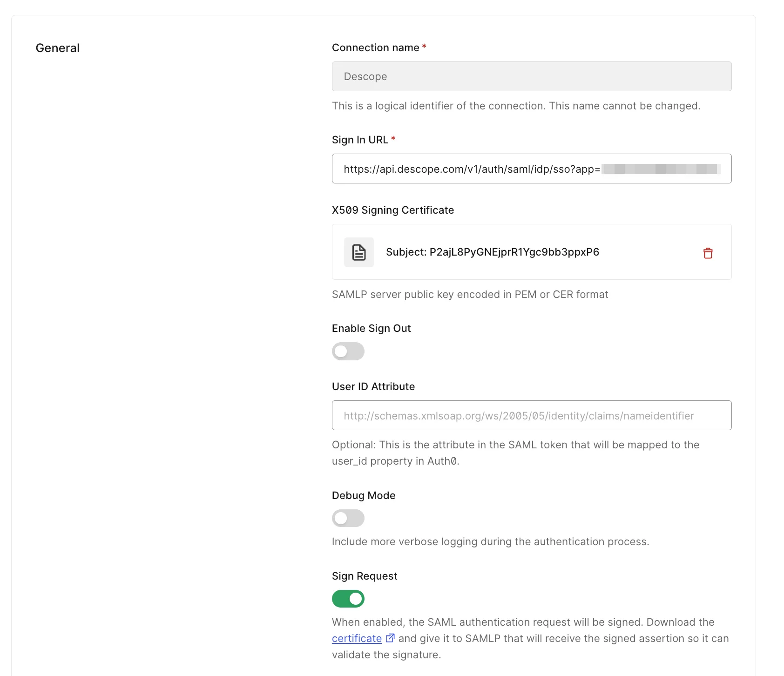The height and width of the screenshot is (676, 784).
Task: Click the Debug Mode label
Action: pos(364,495)
